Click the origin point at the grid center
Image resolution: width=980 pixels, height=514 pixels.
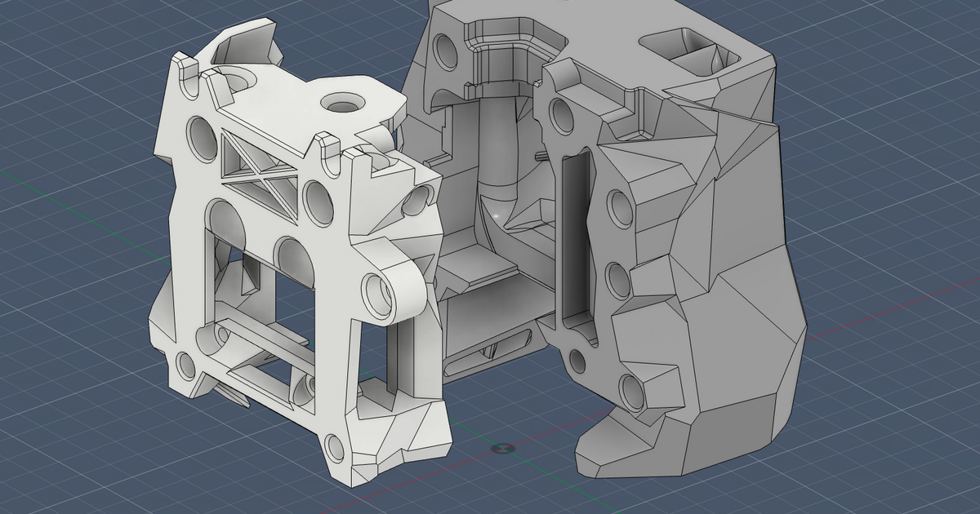pos(502,446)
